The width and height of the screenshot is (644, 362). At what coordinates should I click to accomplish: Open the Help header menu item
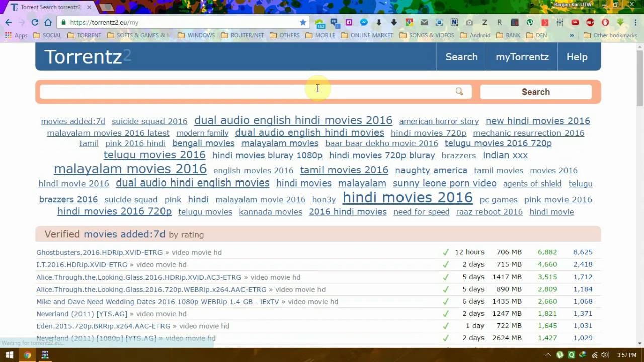[x=577, y=57]
